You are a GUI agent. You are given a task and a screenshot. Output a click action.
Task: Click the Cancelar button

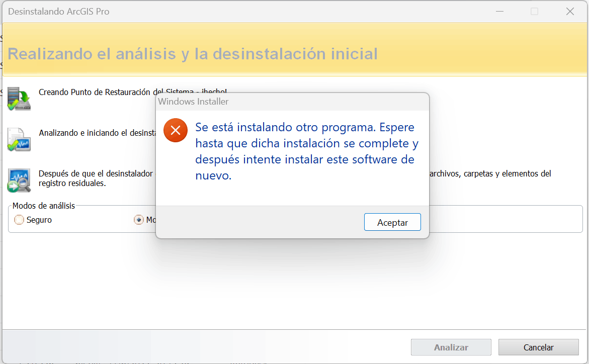538,347
